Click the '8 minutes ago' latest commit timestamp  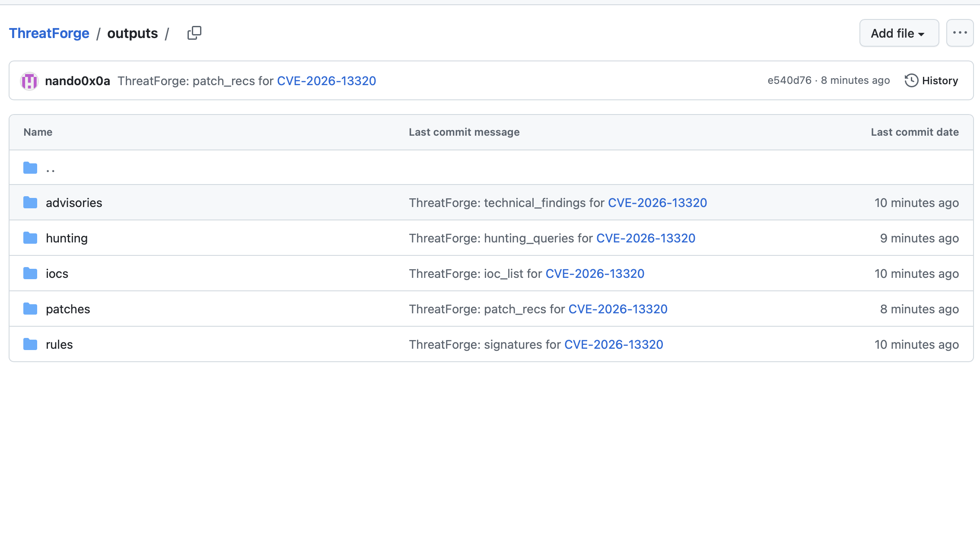pyautogui.click(x=855, y=80)
